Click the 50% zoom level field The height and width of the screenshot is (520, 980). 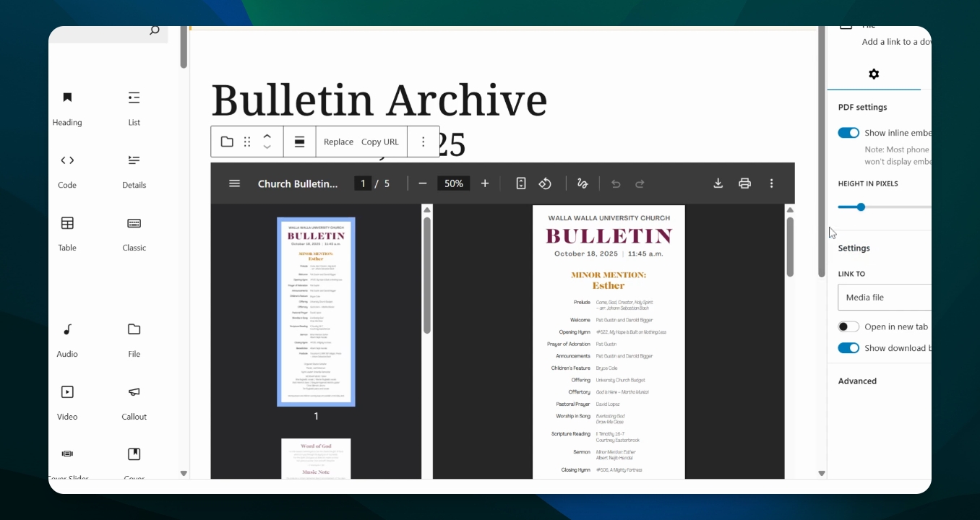click(x=454, y=183)
